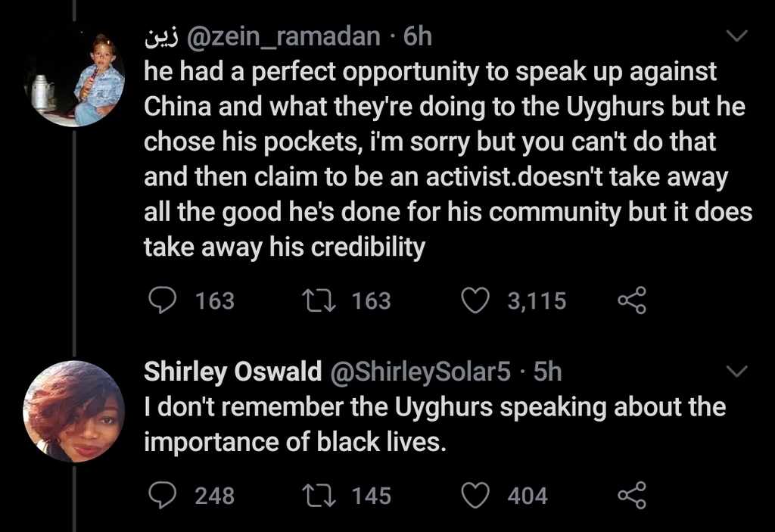Screen dimensions: 775x532
Task: Like zein_ramadan's tweet about Uyghurs
Action: coord(475,301)
